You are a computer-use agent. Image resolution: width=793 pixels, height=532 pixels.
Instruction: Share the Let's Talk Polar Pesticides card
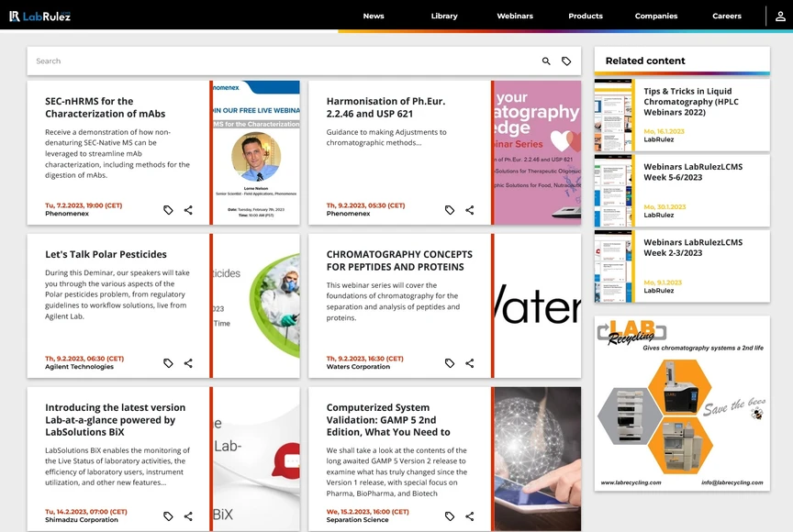[x=188, y=363]
